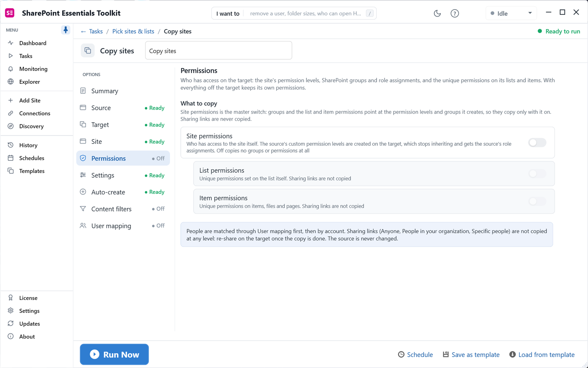Toggle the Item permissions switch
Screen dimensions: 588x368
(x=537, y=201)
